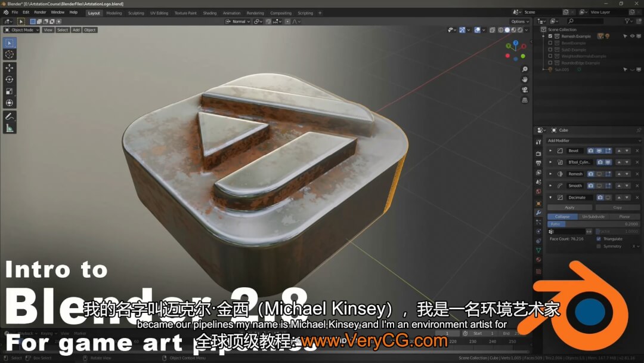
Task: Open the Tool properties tab icon
Action: (x=538, y=142)
